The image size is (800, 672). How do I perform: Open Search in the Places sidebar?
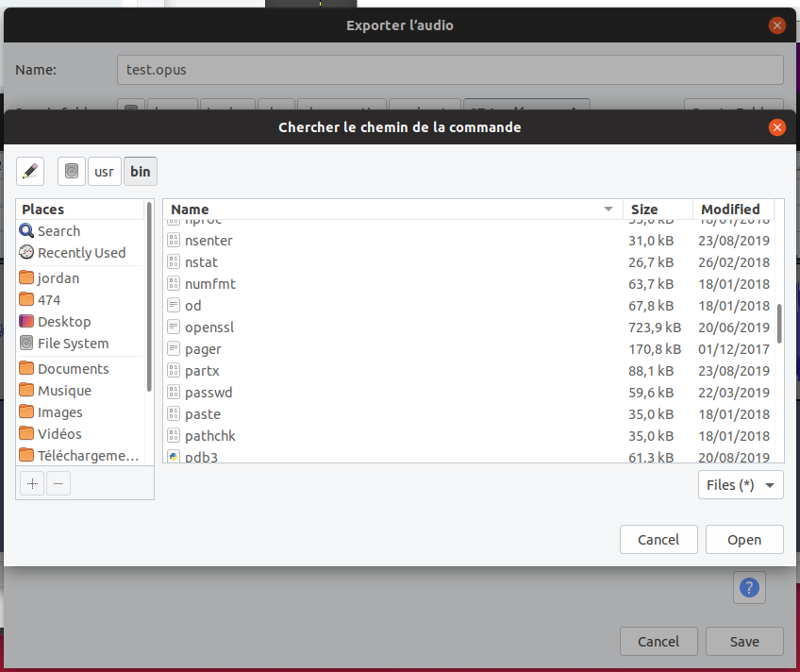57,230
